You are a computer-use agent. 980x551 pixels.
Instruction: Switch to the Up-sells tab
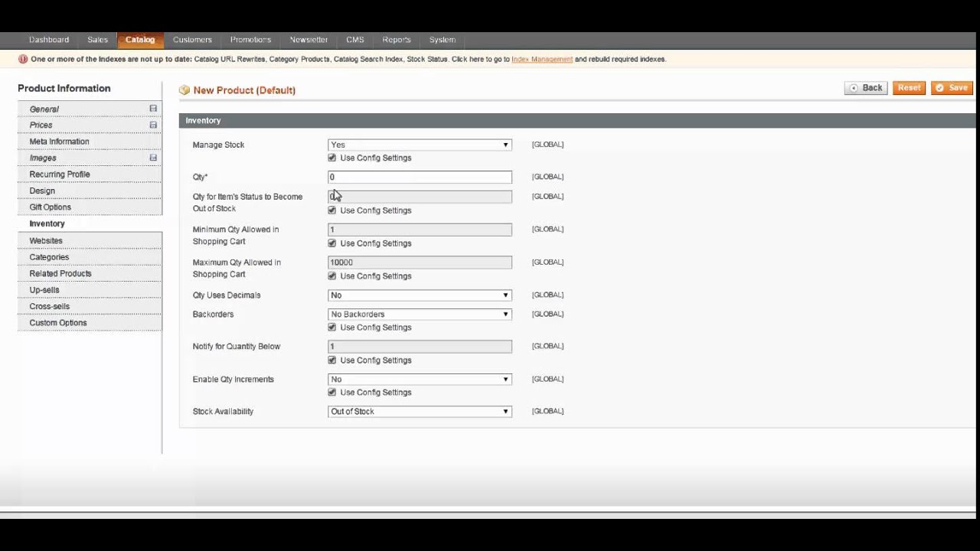coord(90,290)
